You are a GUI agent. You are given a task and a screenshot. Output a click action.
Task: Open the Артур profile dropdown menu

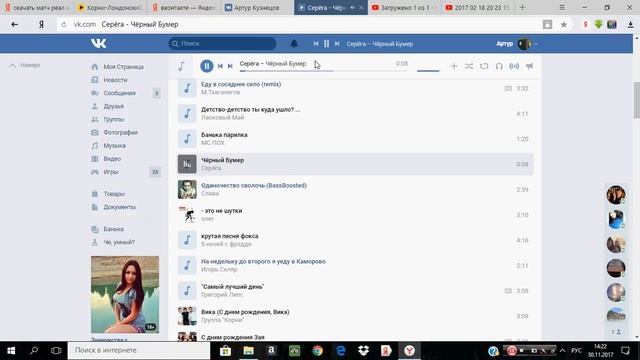tap(516, 44)
